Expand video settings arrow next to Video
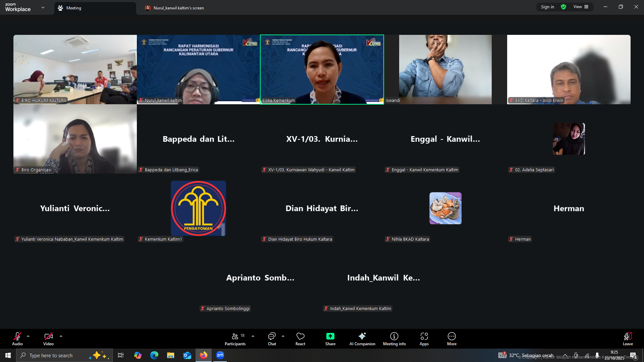This screenshot has height=362, width=644. click(61, 336)
